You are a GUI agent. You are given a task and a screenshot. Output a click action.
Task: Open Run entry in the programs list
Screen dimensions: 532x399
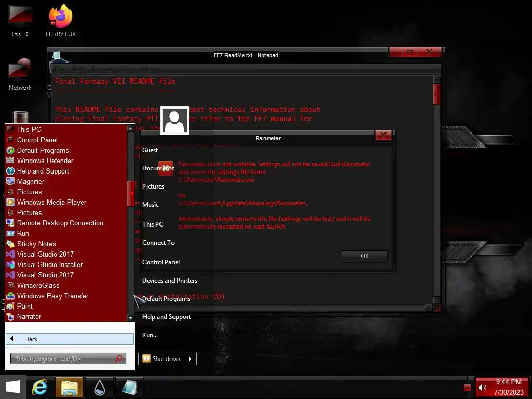pyautogui.click(x=23, y=233)
